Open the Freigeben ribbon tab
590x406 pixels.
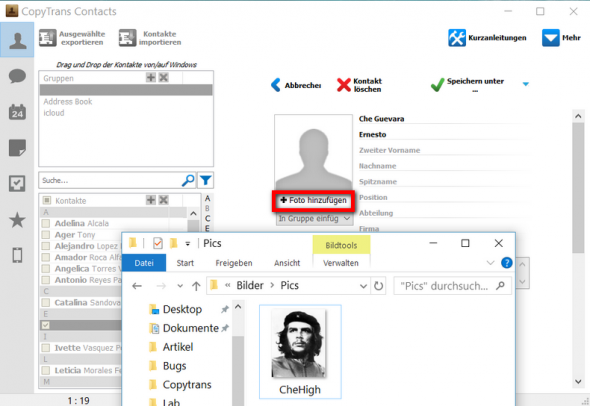(234, 263)
